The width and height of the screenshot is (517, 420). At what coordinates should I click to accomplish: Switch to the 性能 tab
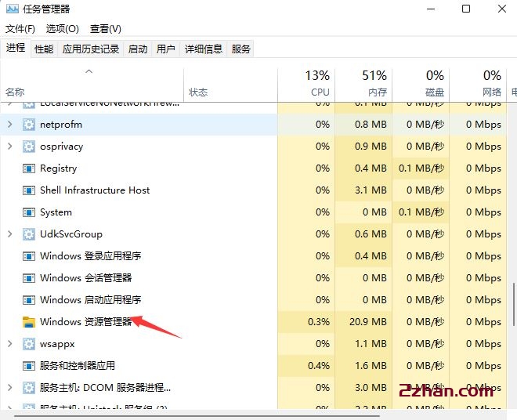tap(44, 49)
